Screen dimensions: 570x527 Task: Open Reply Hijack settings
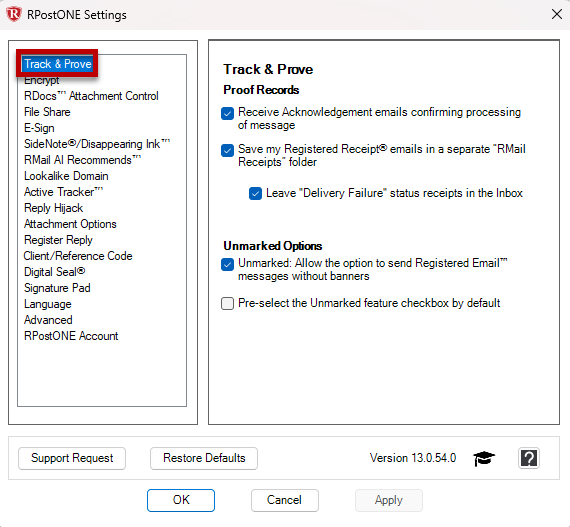click(53, 208)
